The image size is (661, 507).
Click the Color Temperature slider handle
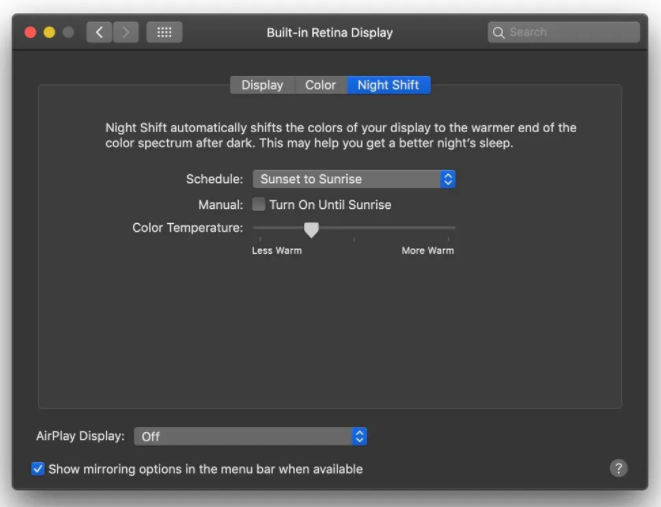[311, 229]
